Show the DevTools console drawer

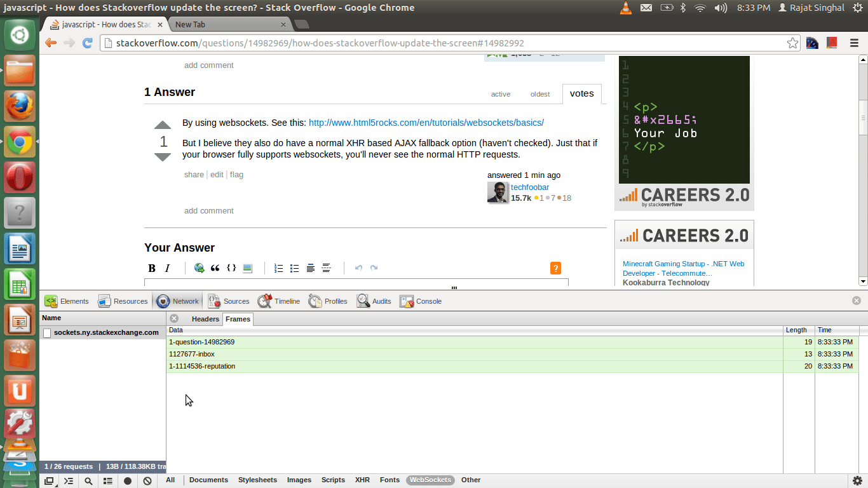click(x=69, y=481)
